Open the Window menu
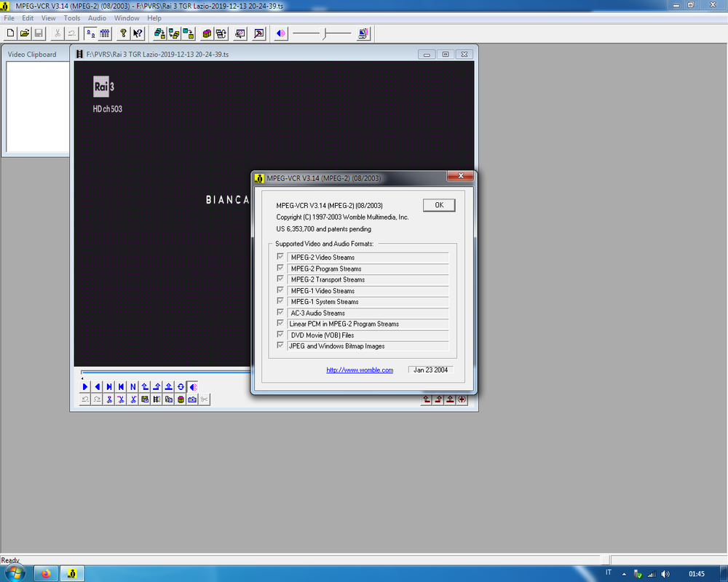This screenshot has height=582, width=728. tap(127, 18)
